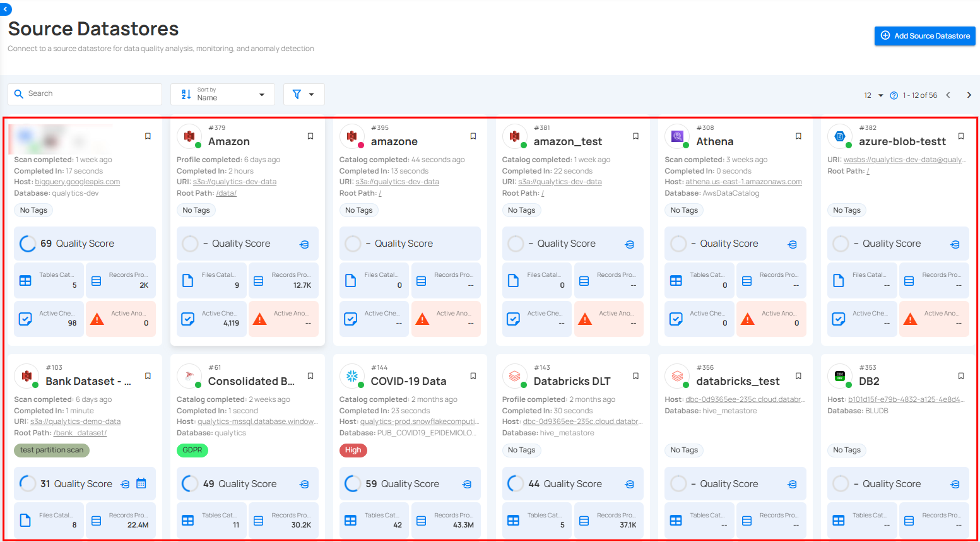This screenshot has width=980, height=542.
Task: Click the back arrow at top left
Action: (6, 9)
